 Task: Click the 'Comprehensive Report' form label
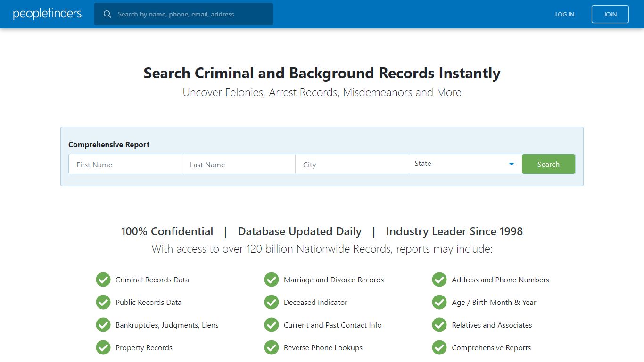click(109, 145)
